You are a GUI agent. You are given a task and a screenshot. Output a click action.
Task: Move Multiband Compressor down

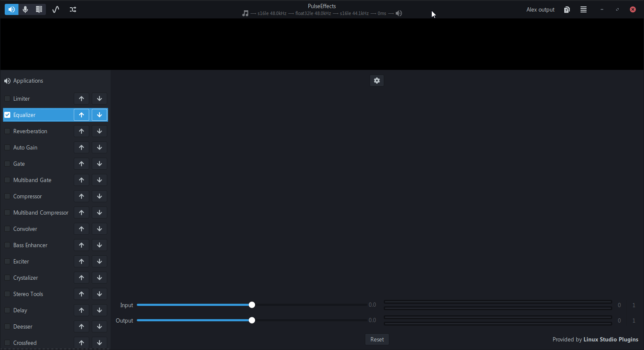(x=99, y=212)
